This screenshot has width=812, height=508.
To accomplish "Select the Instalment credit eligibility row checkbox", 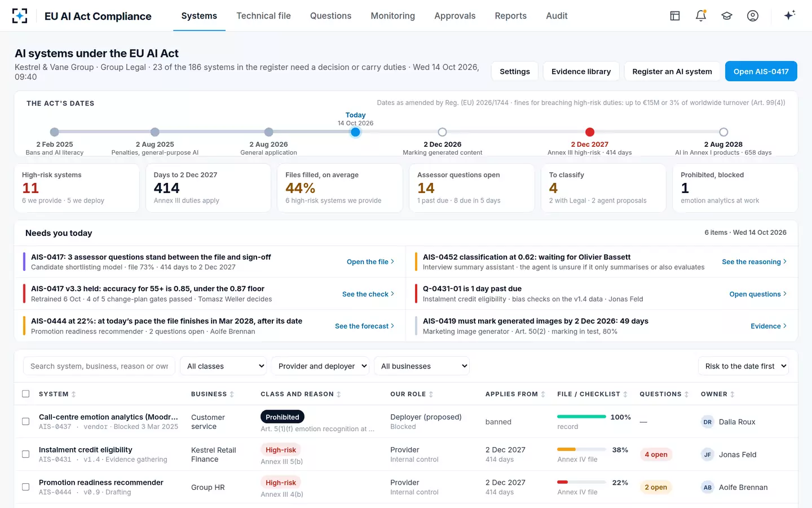I will tap(25, 454).
